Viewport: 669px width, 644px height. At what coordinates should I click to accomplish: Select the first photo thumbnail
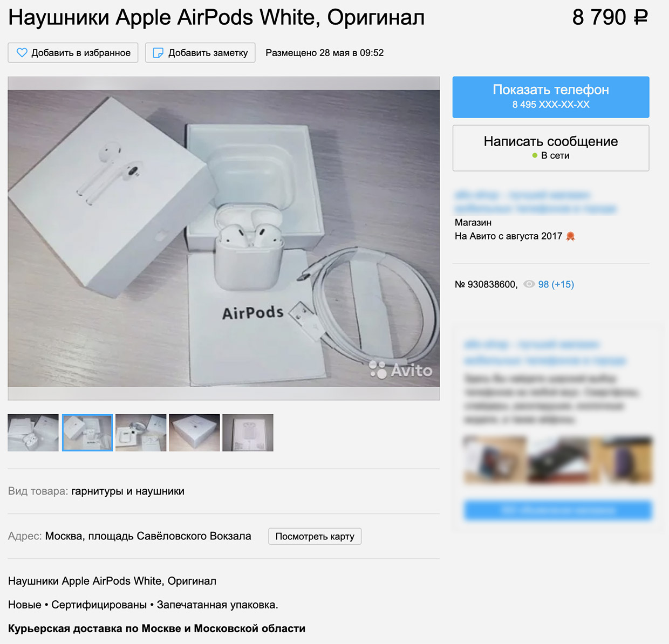click(x=33, y=433)
